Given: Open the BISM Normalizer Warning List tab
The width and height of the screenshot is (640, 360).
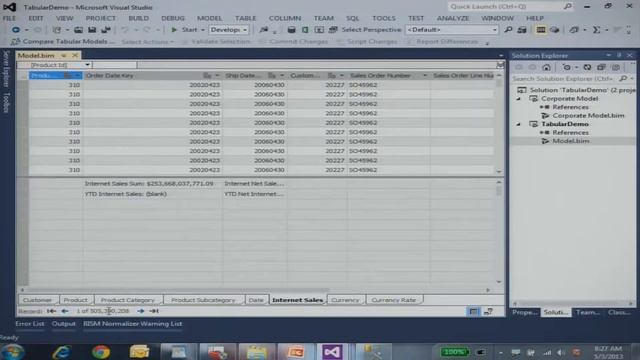Looking at the screenshot, I should (x=133, y=324).
